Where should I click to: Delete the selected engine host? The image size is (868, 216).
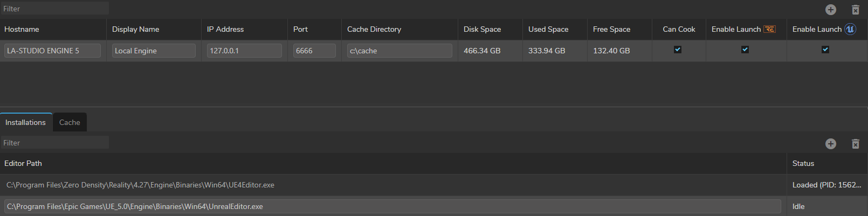click(856, 10)
